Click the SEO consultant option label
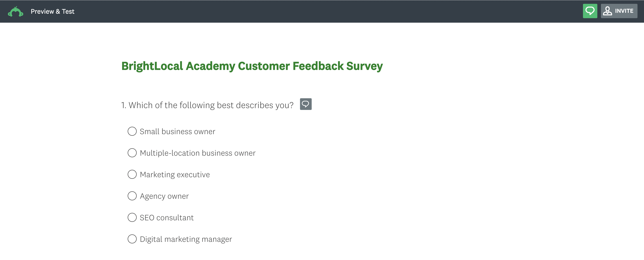644x260 pixels. [x=166, y=218]
